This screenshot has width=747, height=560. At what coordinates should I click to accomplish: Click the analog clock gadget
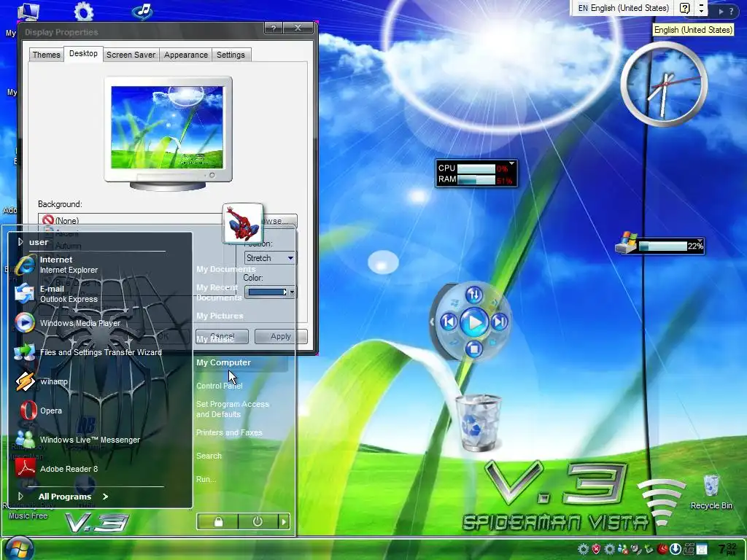[664, 84]
